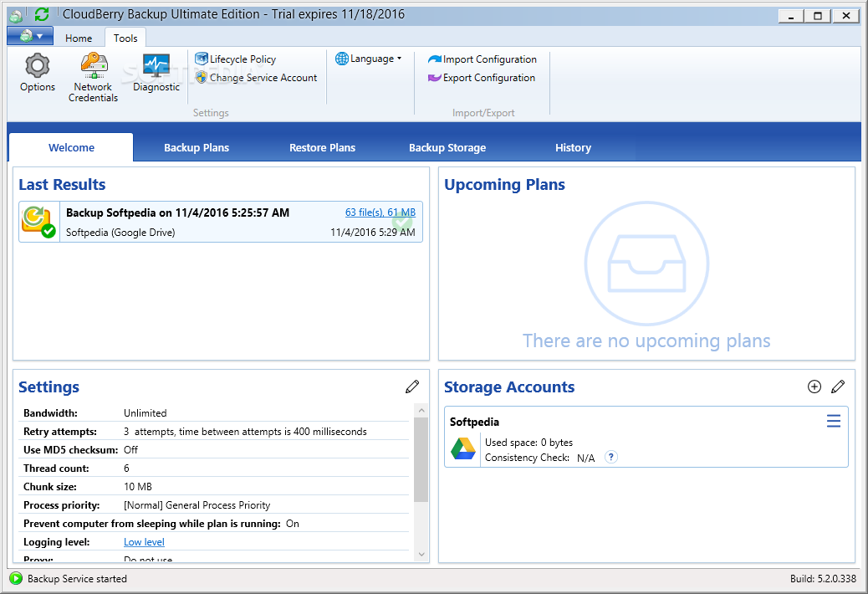The width and height of the screenshot is (868, 594).
Task: Click Softpedia (Google Drive) destination text
Action: [120, 233]
